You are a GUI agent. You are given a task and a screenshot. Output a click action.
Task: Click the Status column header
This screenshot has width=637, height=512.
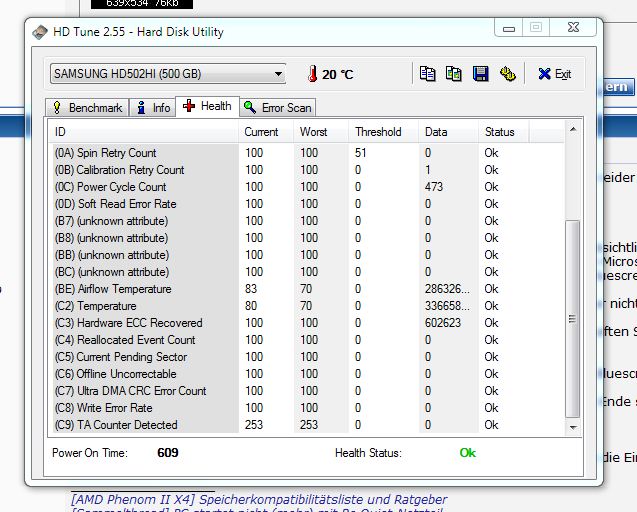[x=503, y=132]
